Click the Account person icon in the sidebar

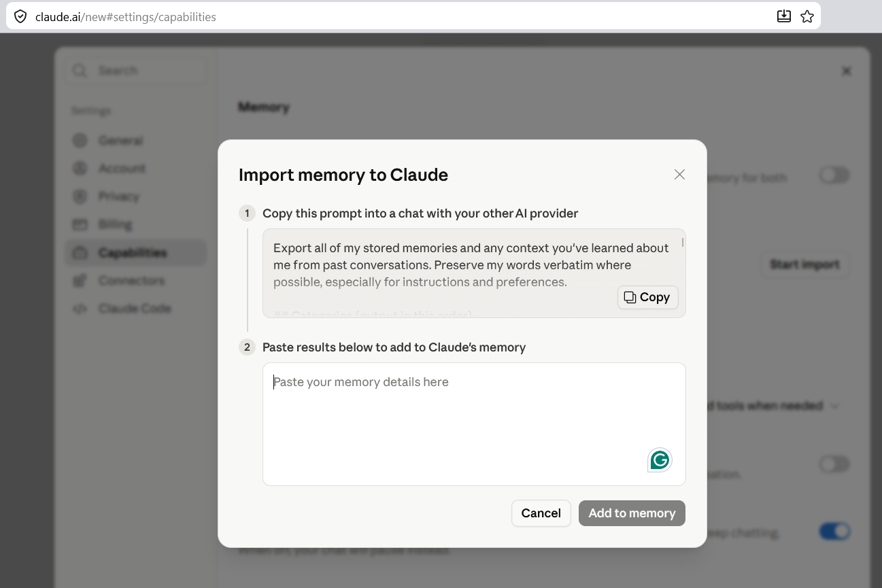click(80, 169)
